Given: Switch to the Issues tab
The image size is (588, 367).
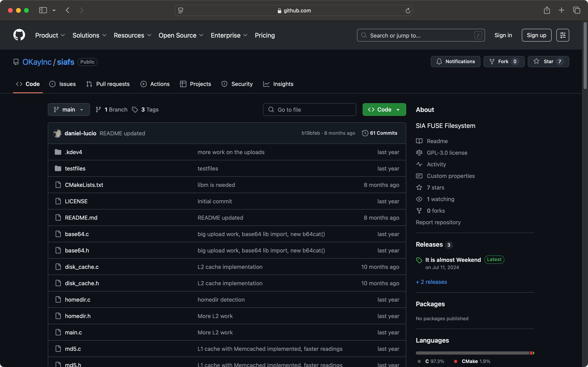Looking at the screenshot, I should [x=62, y=84].
